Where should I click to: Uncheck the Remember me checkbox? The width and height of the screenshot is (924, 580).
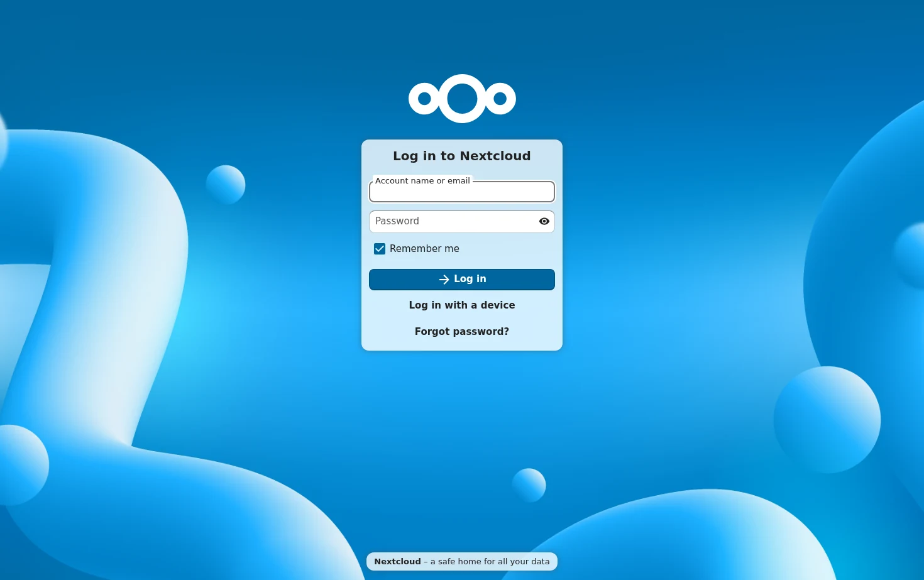coord(380,249)
